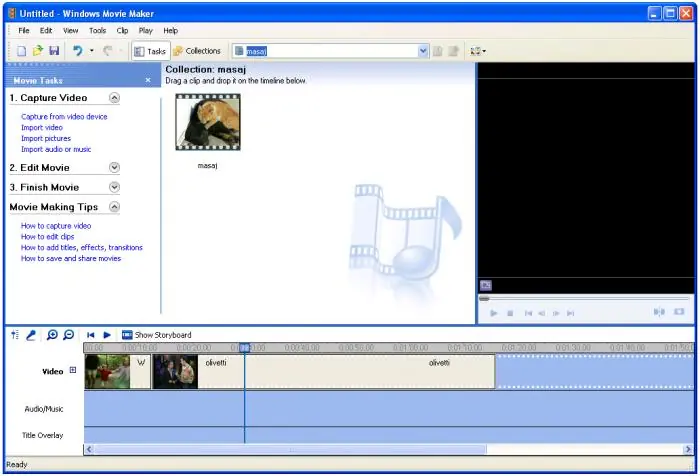700x476 pixels.
Task: Close the Movie Tasks pane
Action: pos(148,80)
